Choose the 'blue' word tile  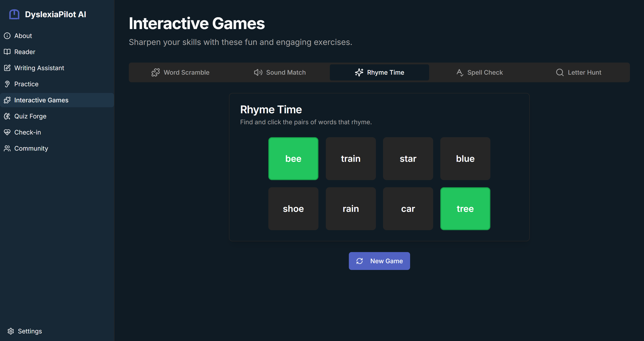(465, 159)
